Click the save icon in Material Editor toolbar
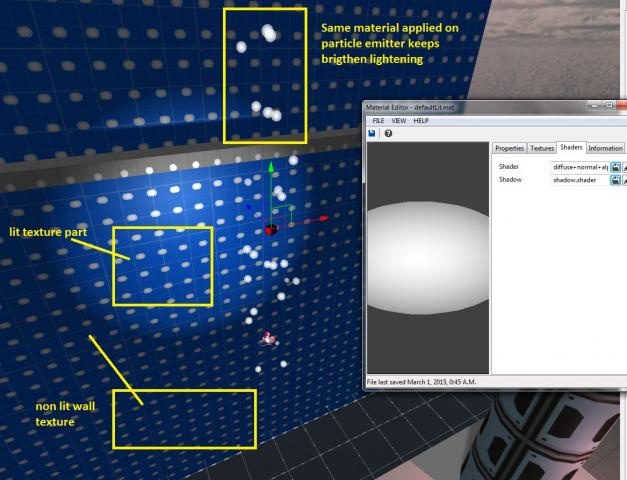The width and height of the screenshot is (627, 480). coord(372,133)
